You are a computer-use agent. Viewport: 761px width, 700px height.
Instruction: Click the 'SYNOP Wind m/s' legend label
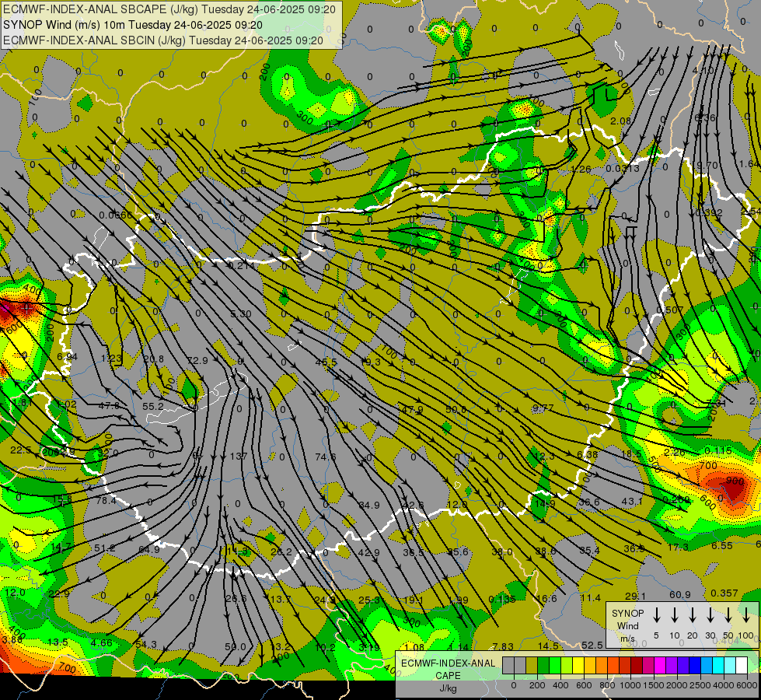(627, 625)
